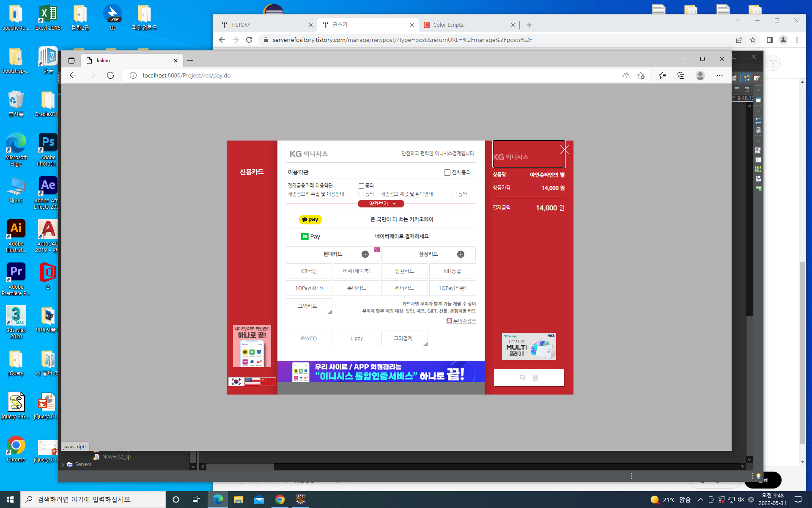Image resolution: width=812 pixels, height=508 pixels.
Task: Close payment dialog with X icon
Action: (564, 149)
